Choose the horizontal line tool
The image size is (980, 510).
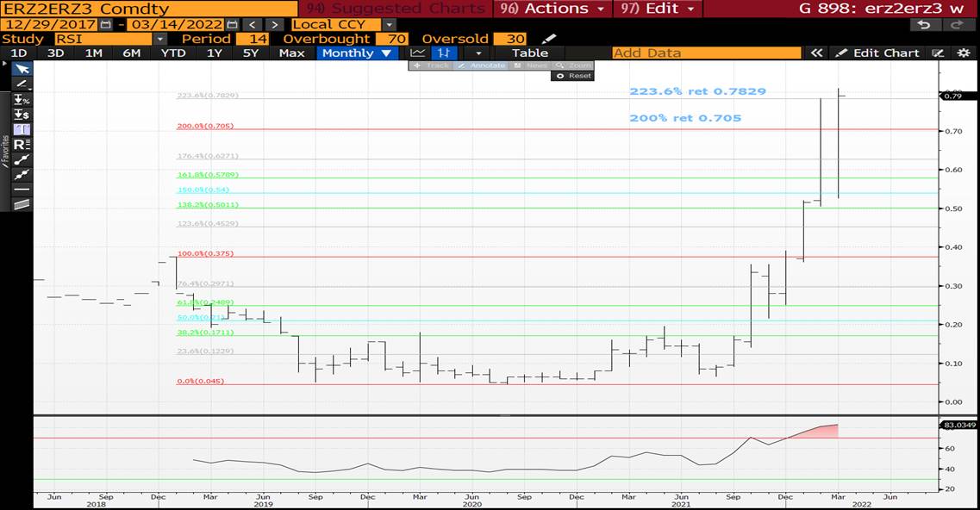point(22,190)
